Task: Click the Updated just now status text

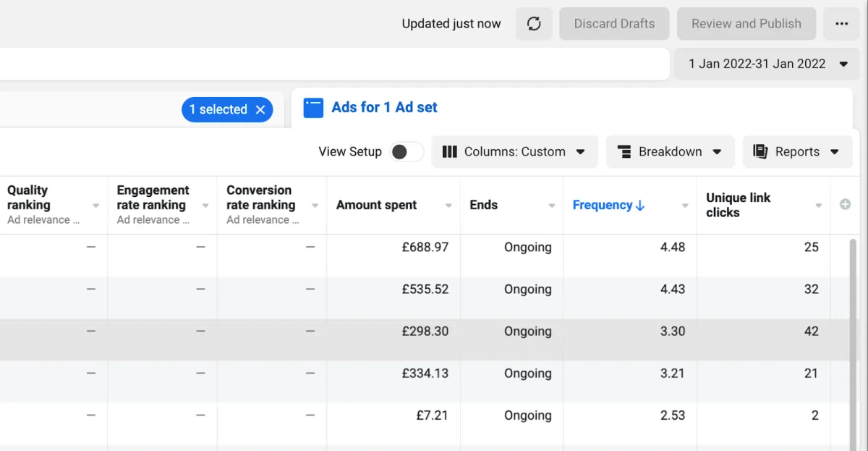Action: (x=451, y=24)
